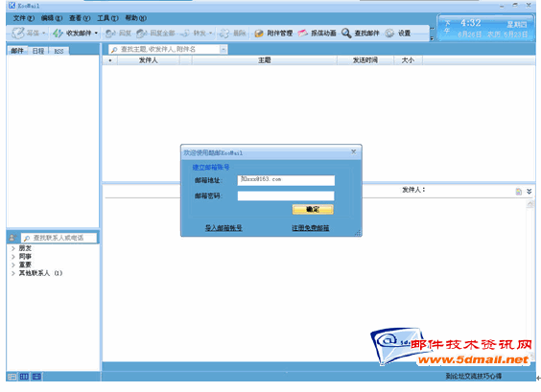Click the contacts person icon beside contact search
Viewport: 541px width, 392px height.
13,238
